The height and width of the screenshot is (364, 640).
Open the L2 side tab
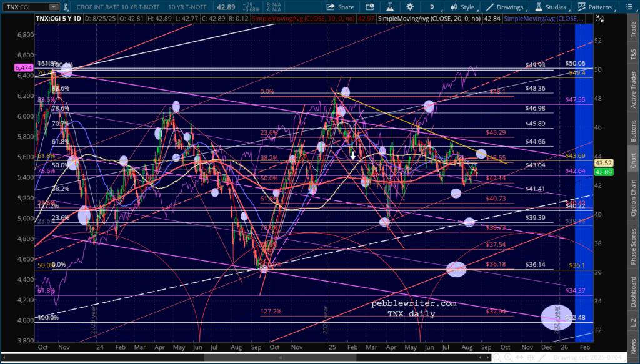[633, 322]
